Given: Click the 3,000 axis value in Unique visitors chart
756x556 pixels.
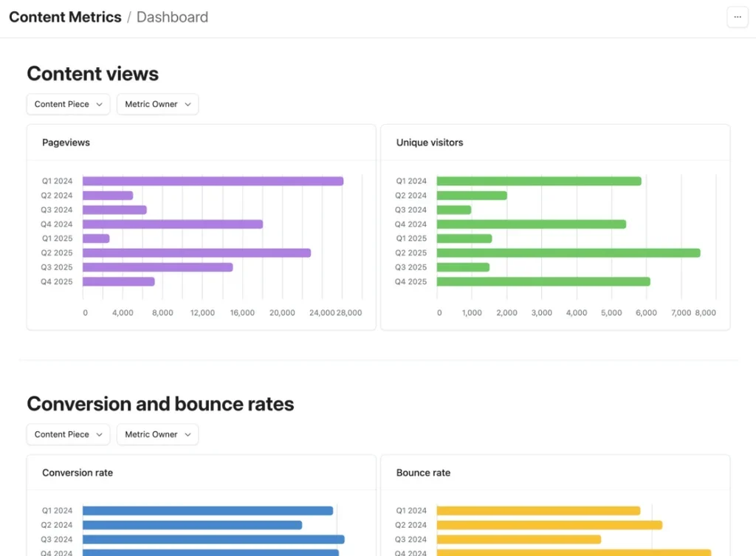Looking at the screenshot, I should tap(542, 313).
